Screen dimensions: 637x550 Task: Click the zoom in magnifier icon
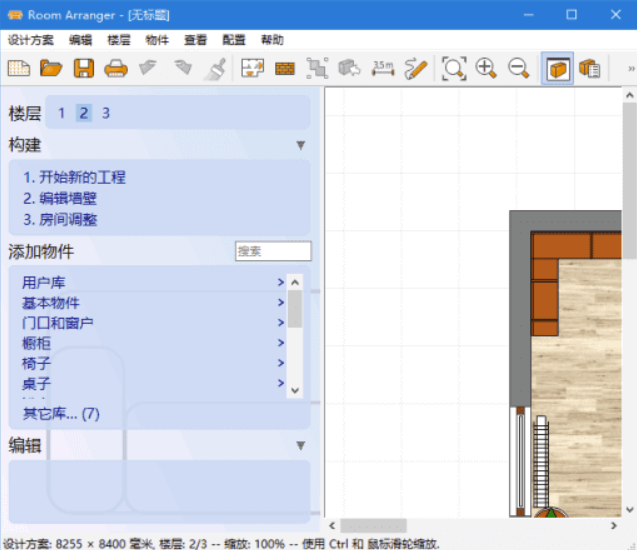487,69
